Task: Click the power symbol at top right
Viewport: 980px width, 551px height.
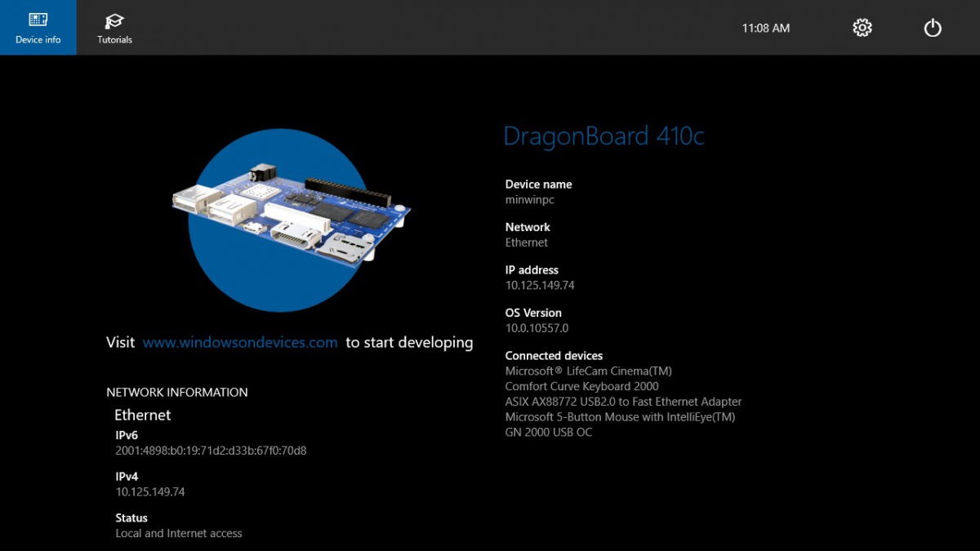Action: tap(932, 27)
